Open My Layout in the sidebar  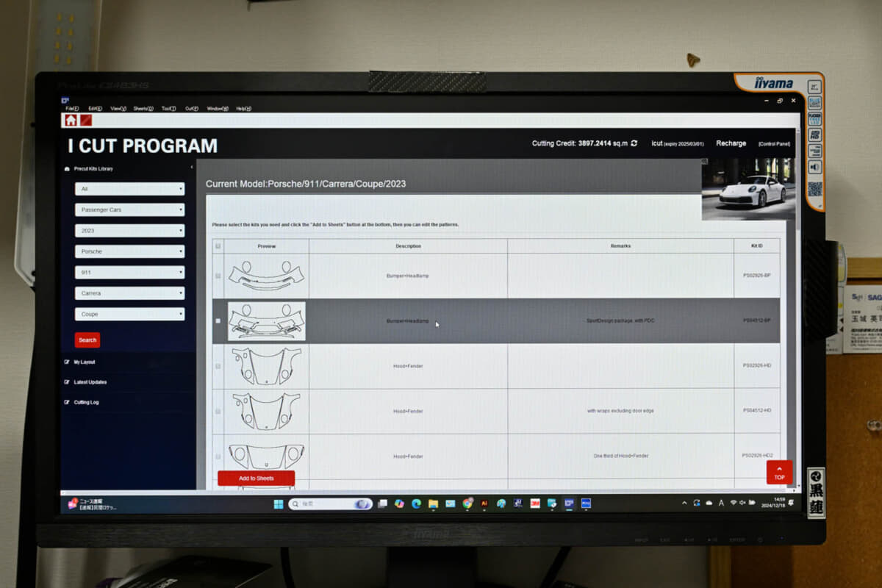coord(85,362)
